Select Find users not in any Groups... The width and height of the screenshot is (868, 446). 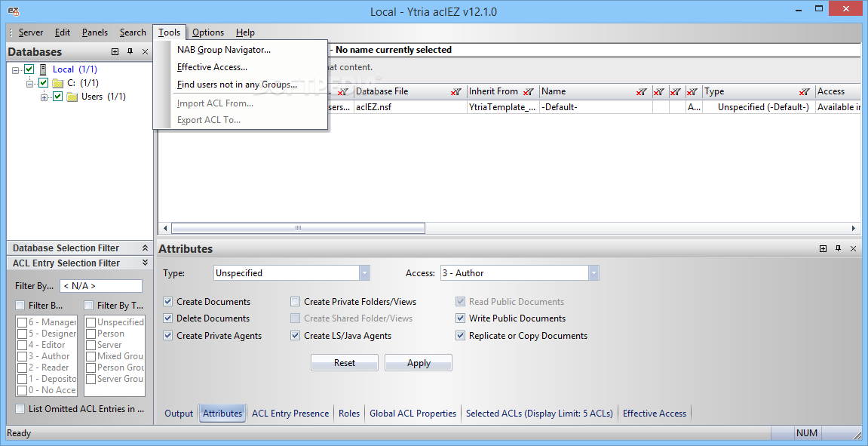click(x=241, y=85)
